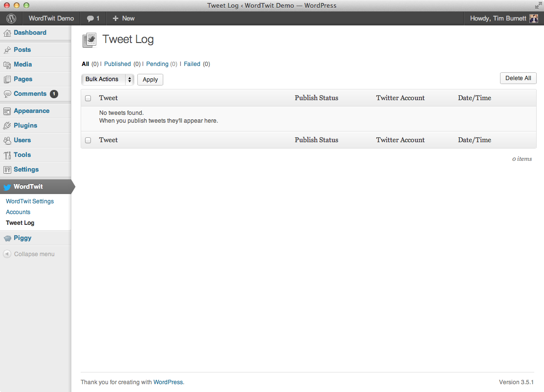Check the select-all box in table footer

coord(88,140)
